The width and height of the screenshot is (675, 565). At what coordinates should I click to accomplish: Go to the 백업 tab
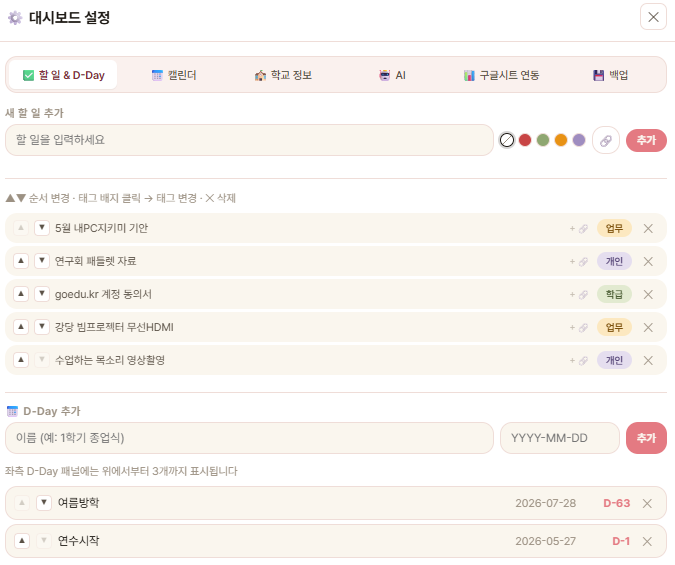pyautogui.click(x=610, y=75)
